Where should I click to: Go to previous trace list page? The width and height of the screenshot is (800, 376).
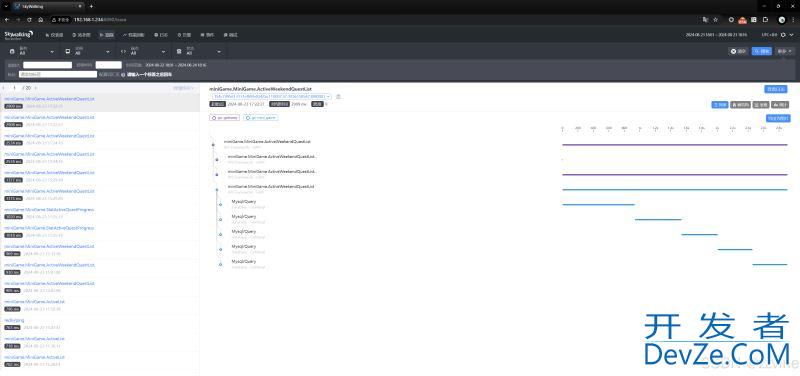pos(5,88)
